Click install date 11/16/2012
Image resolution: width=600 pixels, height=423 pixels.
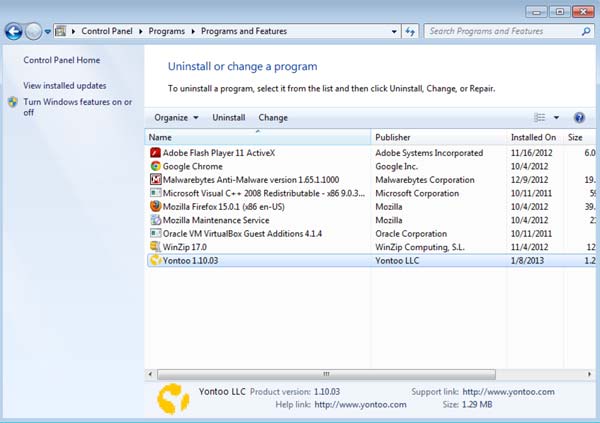[x=532, y=153]
